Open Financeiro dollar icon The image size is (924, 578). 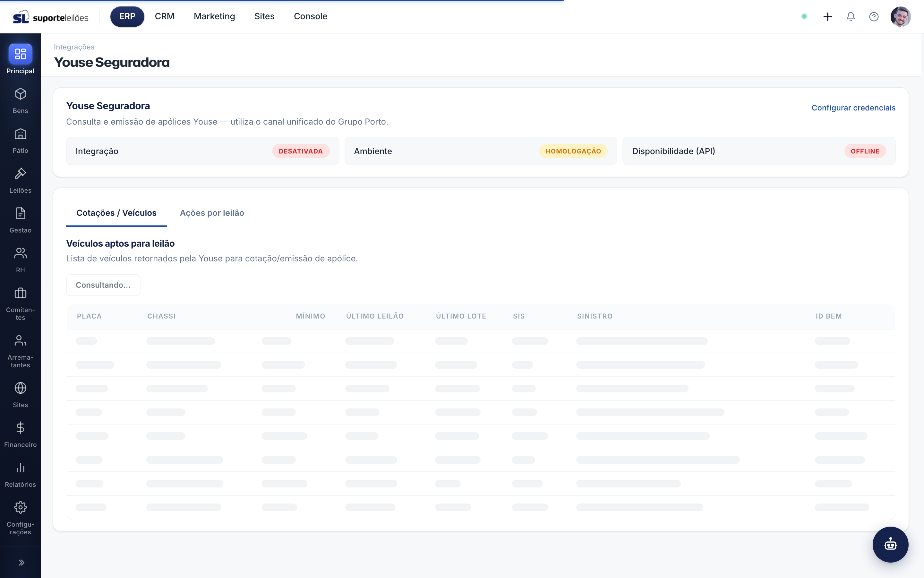[20, 428]
